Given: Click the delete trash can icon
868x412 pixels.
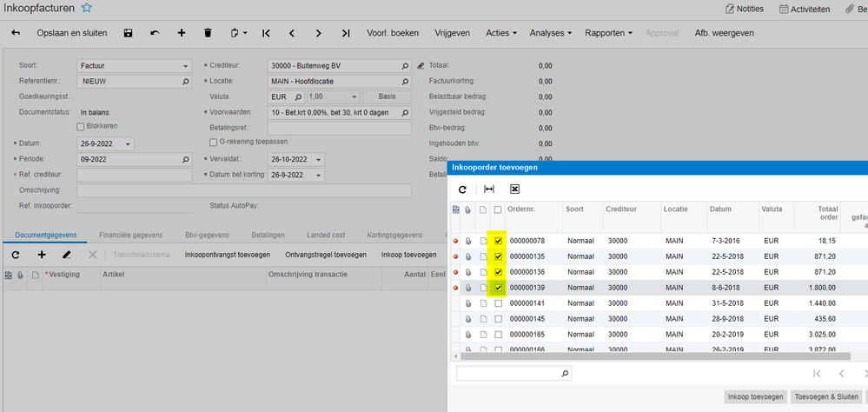Looking at the screenshot, I should (x=207, y=33).
